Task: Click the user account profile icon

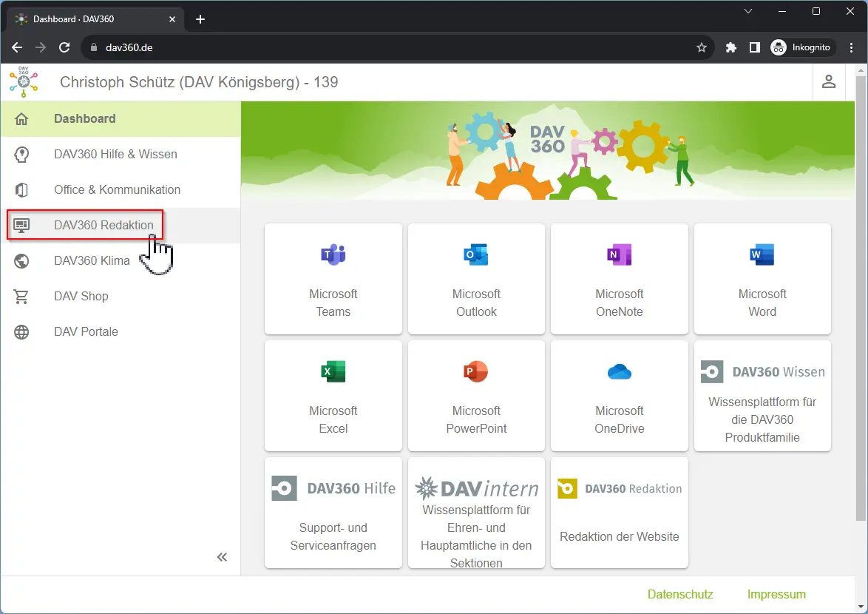Action: pos(829,82)
